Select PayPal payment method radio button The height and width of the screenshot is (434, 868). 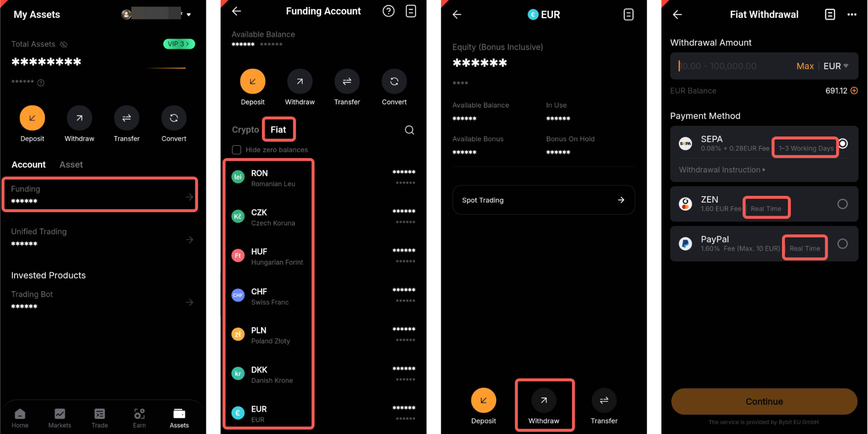tap(843, 244)
